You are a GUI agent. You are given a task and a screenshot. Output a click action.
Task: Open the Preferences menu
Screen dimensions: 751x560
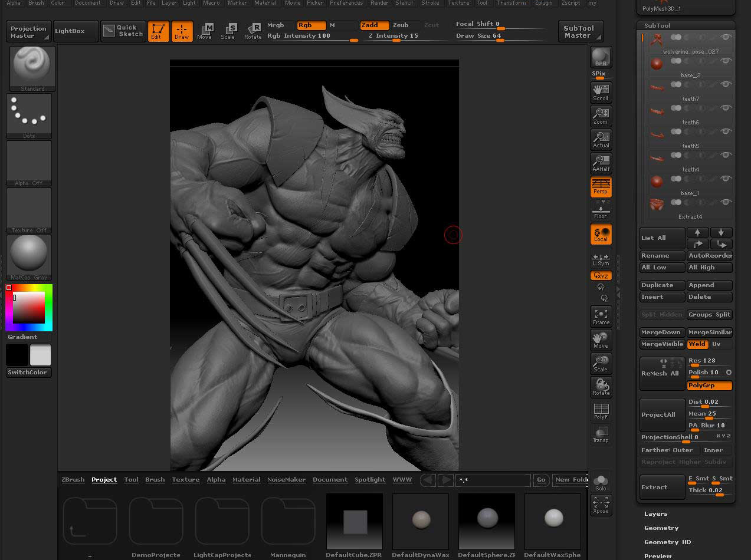point(346,3)
